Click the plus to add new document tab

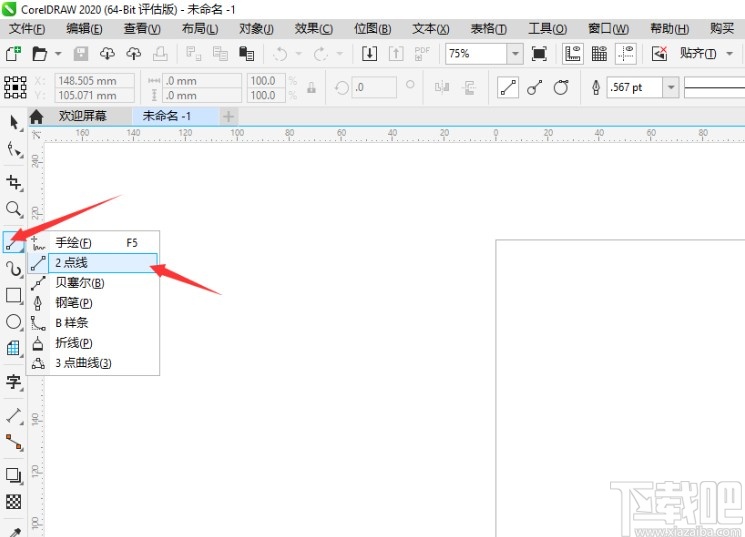pyautogui.click(x=229, y=116)
